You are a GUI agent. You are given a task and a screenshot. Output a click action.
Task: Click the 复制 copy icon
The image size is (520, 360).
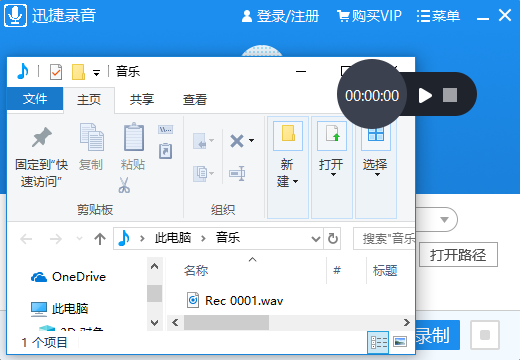(x=92, y=137)
